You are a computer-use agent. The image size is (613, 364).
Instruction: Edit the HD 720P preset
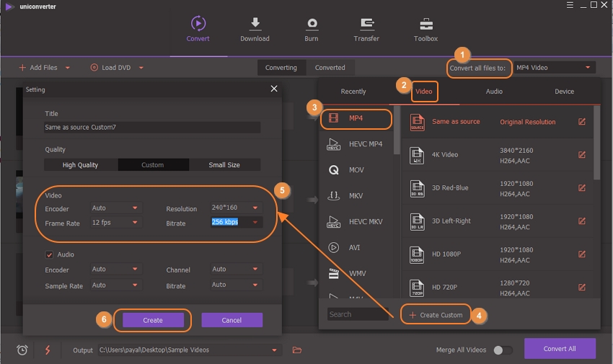point(582,288)
